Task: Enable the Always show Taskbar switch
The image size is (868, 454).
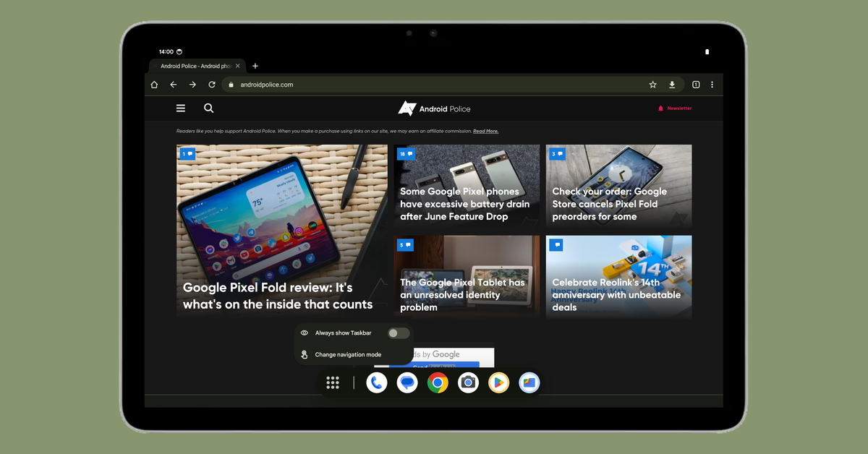Action: click(x=398, y=333)
